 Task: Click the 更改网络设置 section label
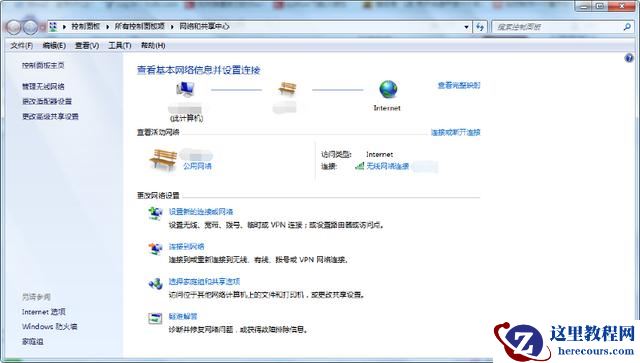pyautogui.click(x=158, y=196)
